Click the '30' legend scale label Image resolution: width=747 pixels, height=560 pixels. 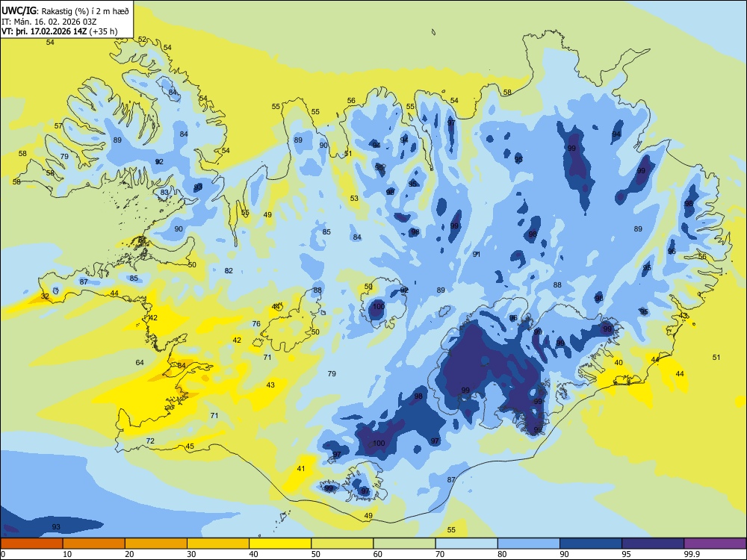(191, 554)
